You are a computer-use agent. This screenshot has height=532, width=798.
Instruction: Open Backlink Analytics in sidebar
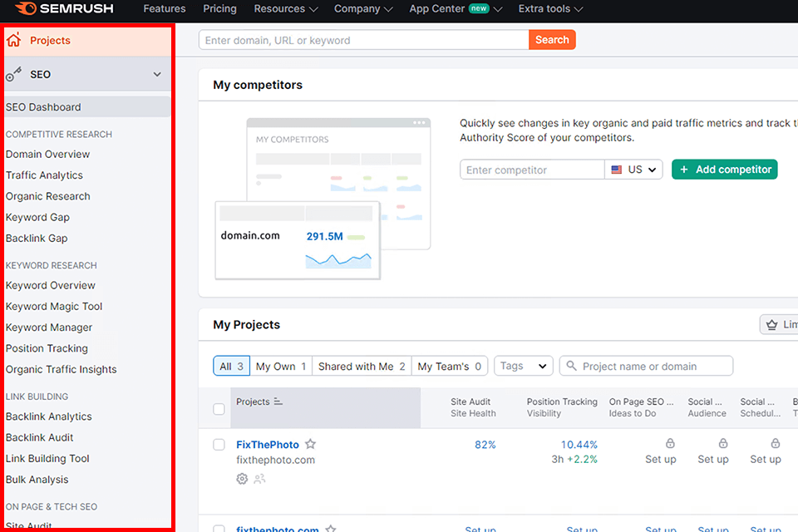[x=49, y=416]
